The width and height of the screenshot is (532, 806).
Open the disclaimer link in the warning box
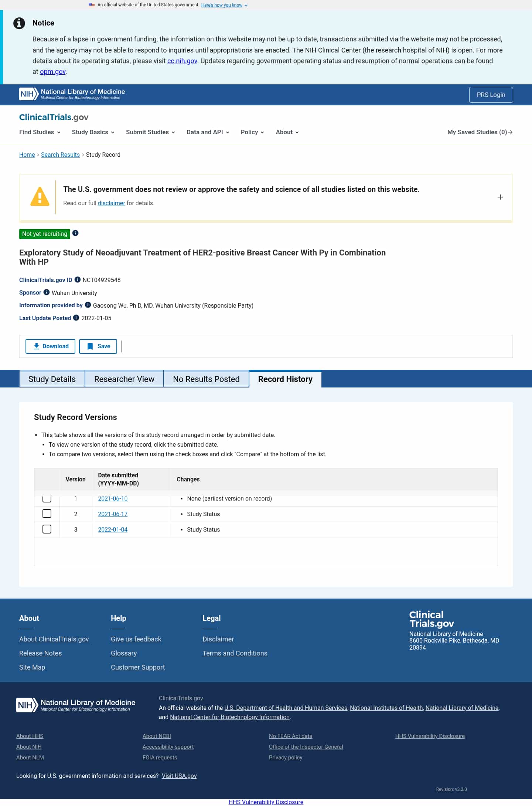point(111,203)
